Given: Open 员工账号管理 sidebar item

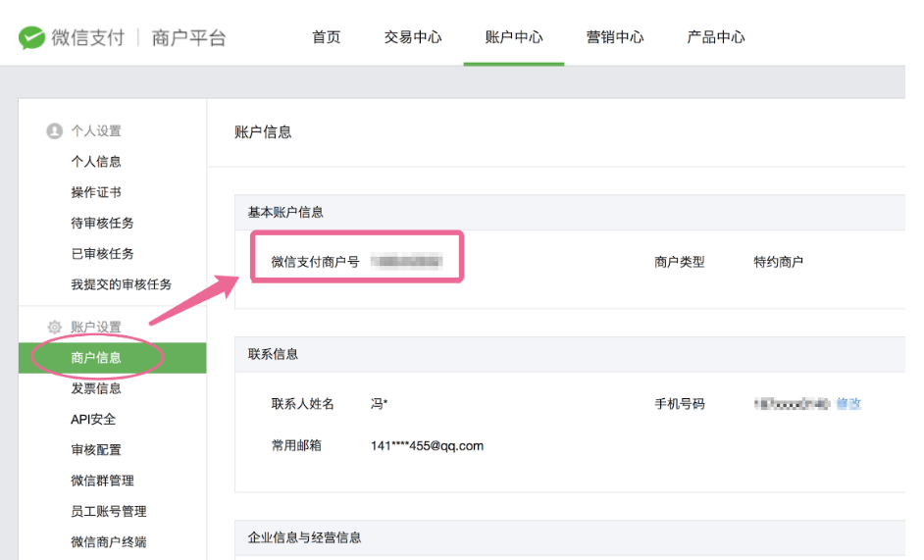Looking at the screenshot, I should (109, 511).
